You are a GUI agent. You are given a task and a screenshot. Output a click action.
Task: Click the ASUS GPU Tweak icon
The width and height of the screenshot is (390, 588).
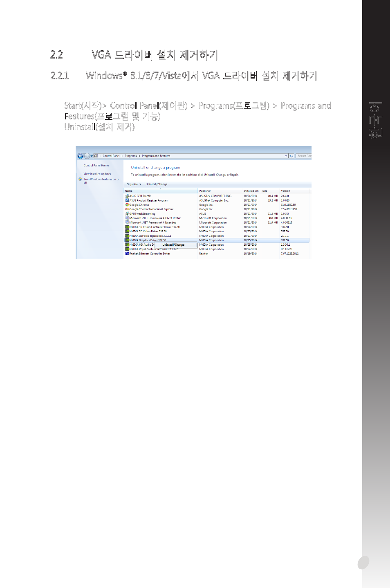click(x=127, y=196)
